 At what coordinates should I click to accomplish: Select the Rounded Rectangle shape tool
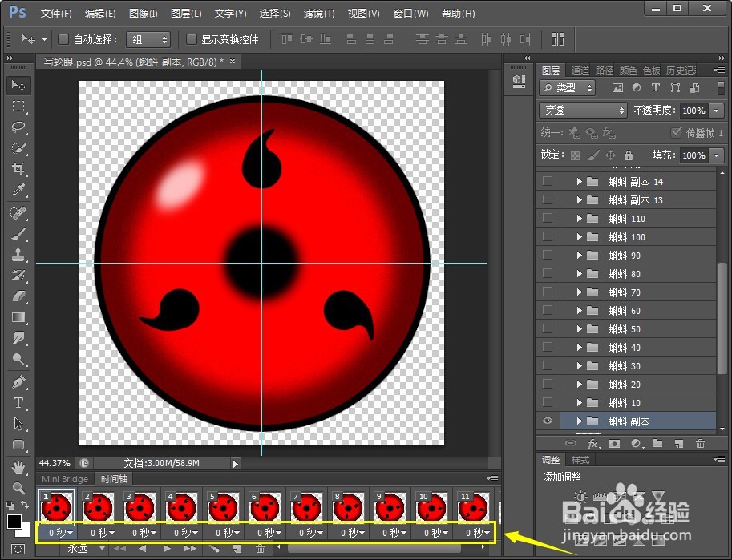18,445
